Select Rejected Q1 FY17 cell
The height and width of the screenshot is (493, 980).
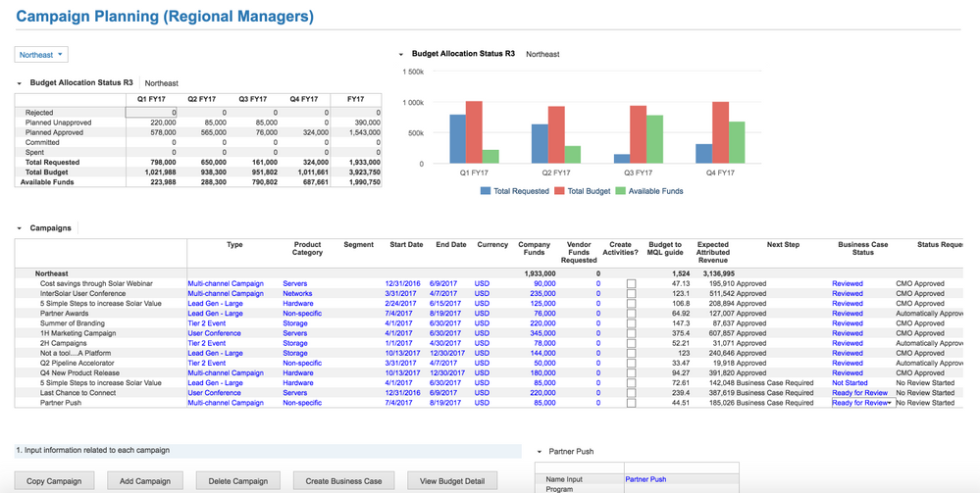[x=151, y=113]
